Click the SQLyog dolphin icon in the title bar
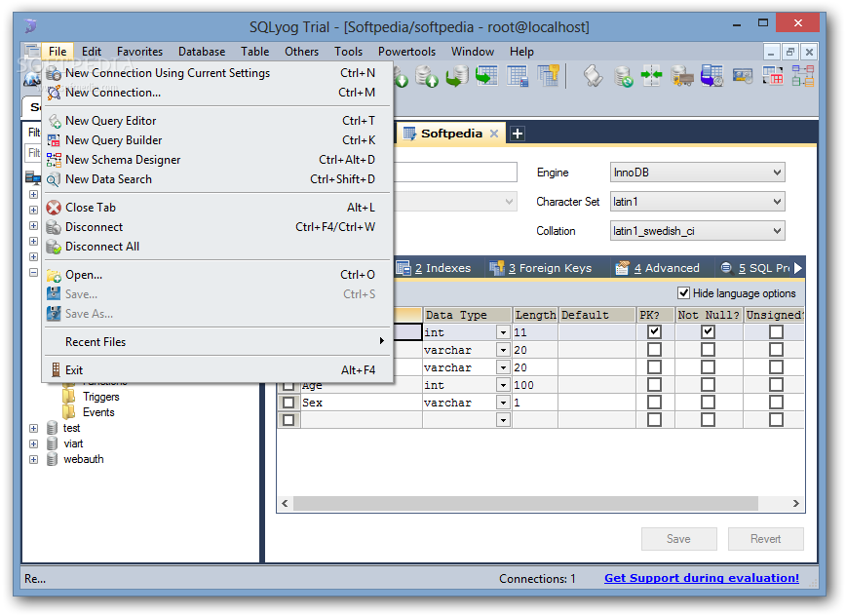This screenshot has width=846, height=616. click(31, 26)
